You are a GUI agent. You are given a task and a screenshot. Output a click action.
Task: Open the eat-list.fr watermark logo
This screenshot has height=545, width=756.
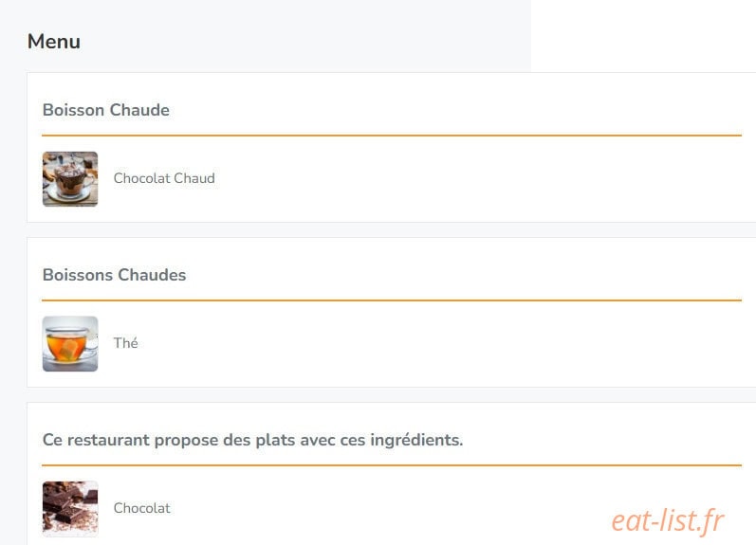click(x=668, y=520)
